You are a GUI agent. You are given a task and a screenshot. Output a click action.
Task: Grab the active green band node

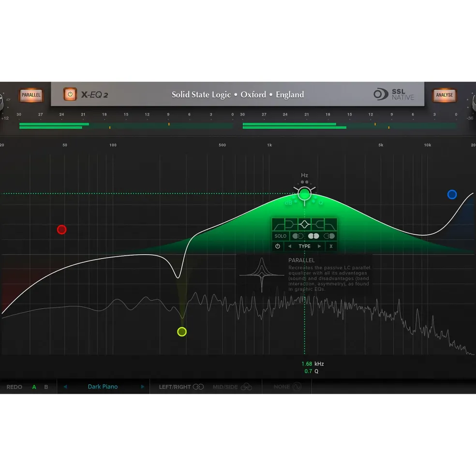(x=304, y=194)
